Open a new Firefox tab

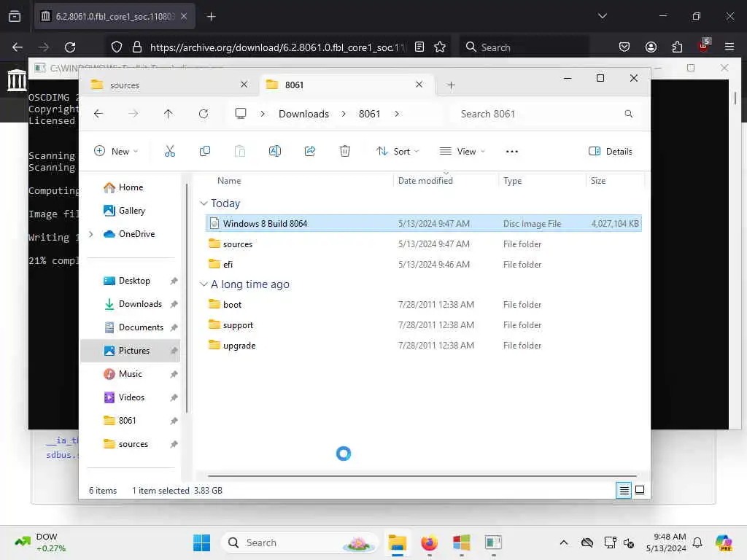click(x=212, y=17)
